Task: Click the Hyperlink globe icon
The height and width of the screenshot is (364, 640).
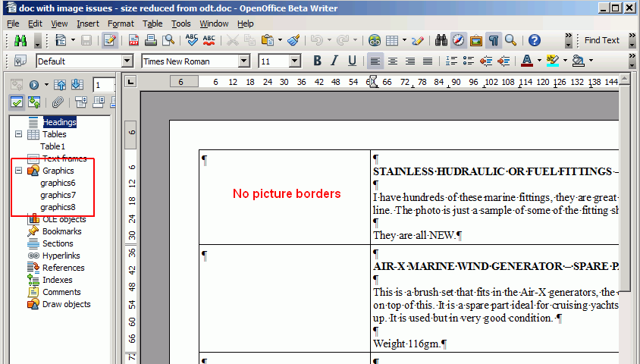Action: pyautogui.click(x=375, y=40)
